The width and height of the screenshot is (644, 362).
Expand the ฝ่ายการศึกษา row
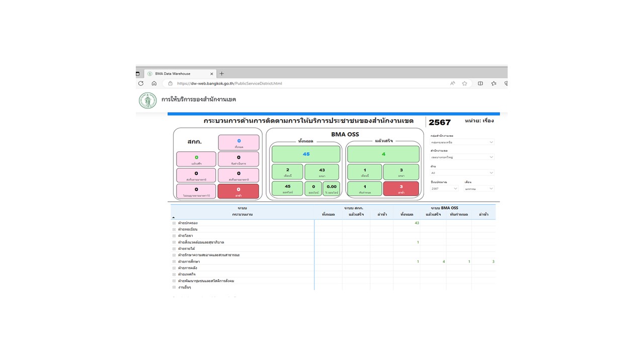click(x=174, y=261)
